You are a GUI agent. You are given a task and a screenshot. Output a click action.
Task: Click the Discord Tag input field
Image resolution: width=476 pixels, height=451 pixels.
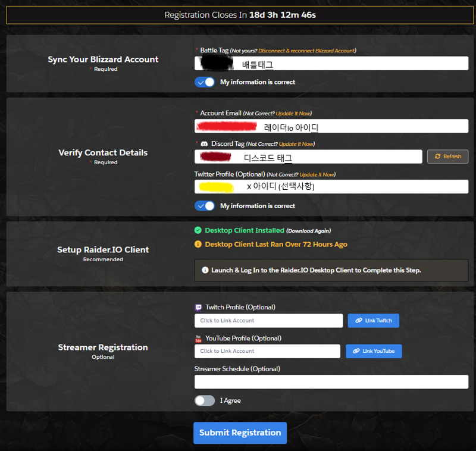point(308,156)
